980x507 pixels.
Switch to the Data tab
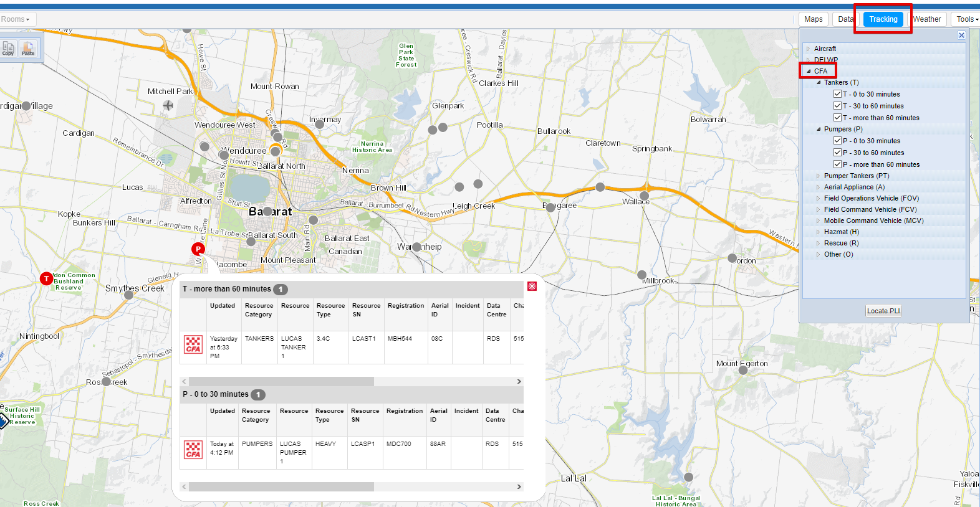(x=844, y=19)
